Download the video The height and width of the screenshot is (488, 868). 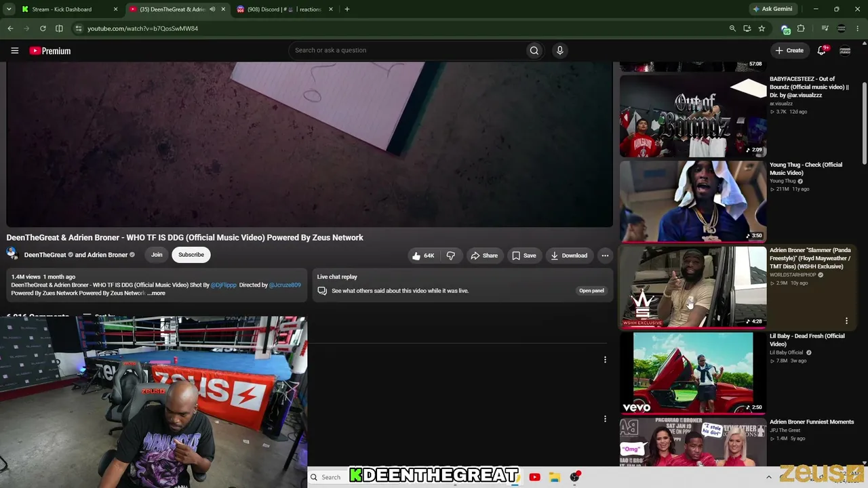[x=569, y=256]
